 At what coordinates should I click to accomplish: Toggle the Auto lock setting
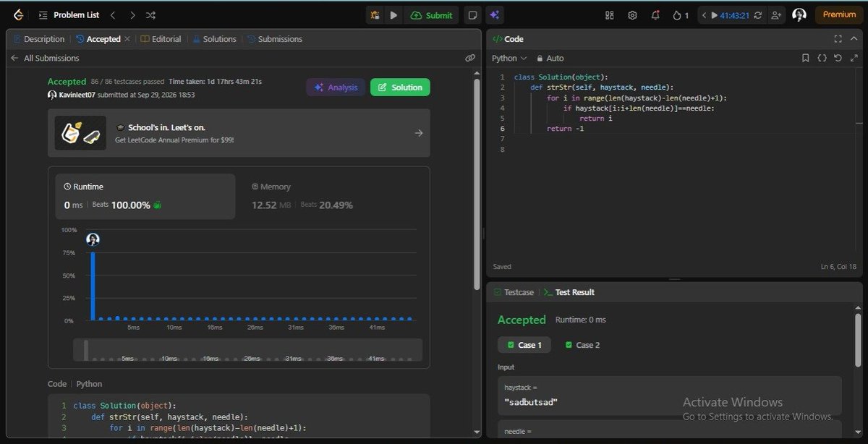point(549,58)
